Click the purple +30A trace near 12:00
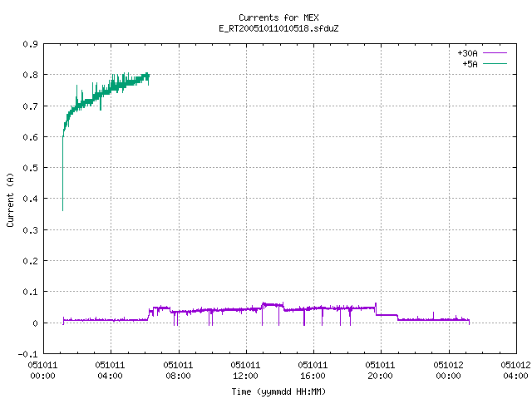The width and height of the screenshot is (532, 399). click(x=246, y=309)
